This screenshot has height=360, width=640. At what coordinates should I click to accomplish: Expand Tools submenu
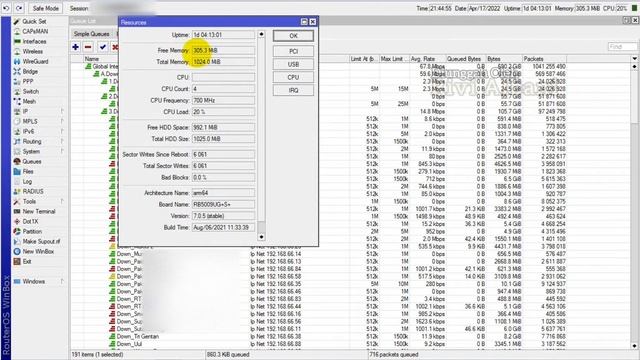(x=62, y=202)
